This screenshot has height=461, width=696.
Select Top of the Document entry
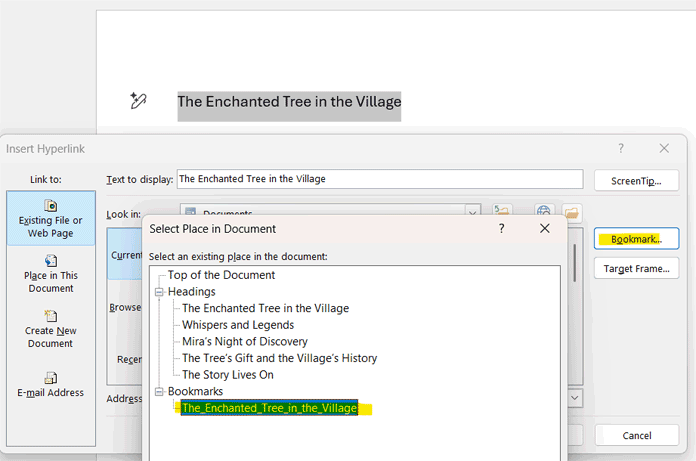(221, 275)
